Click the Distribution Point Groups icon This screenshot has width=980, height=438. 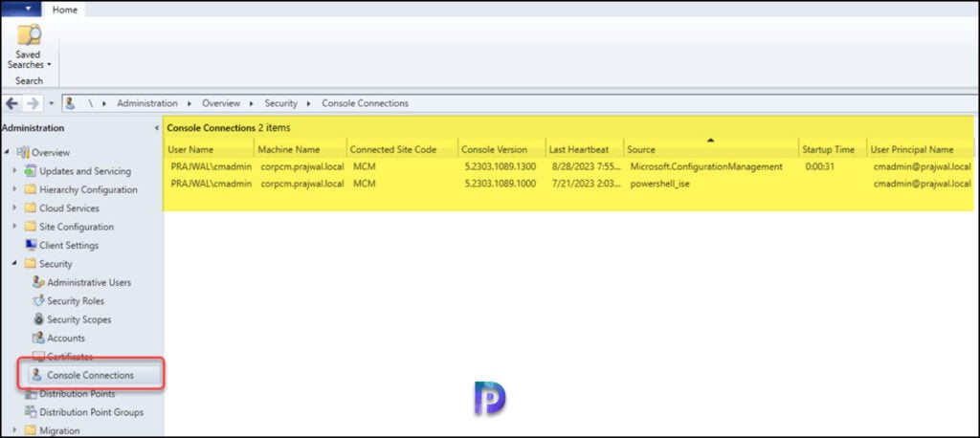pos(30,412)
